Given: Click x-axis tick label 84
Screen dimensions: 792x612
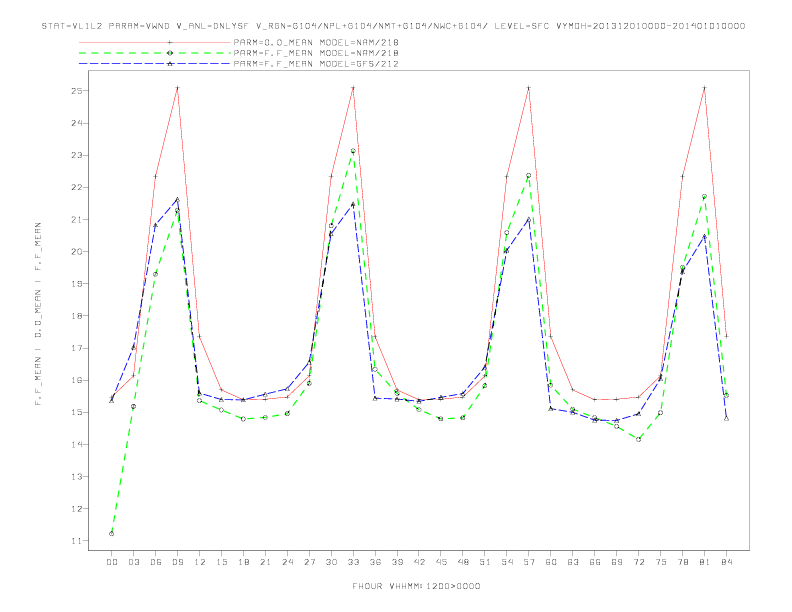Looking at the screenshot, I should 726,562.
